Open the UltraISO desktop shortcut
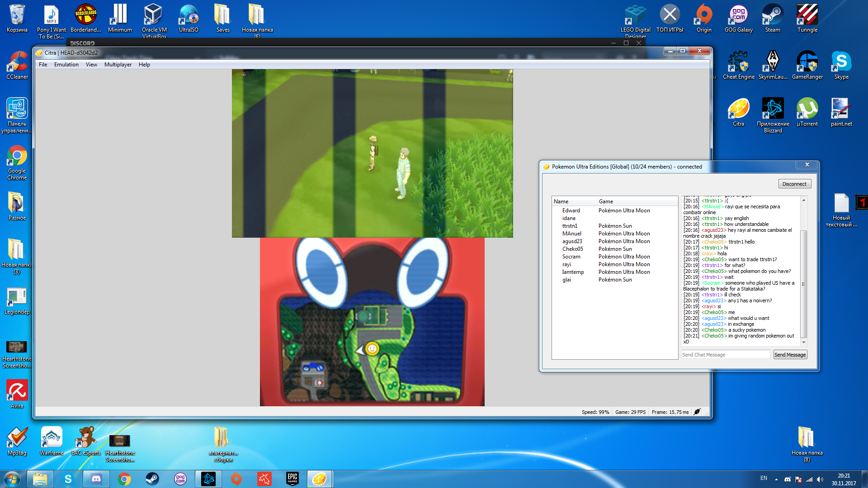 (189, 18)
